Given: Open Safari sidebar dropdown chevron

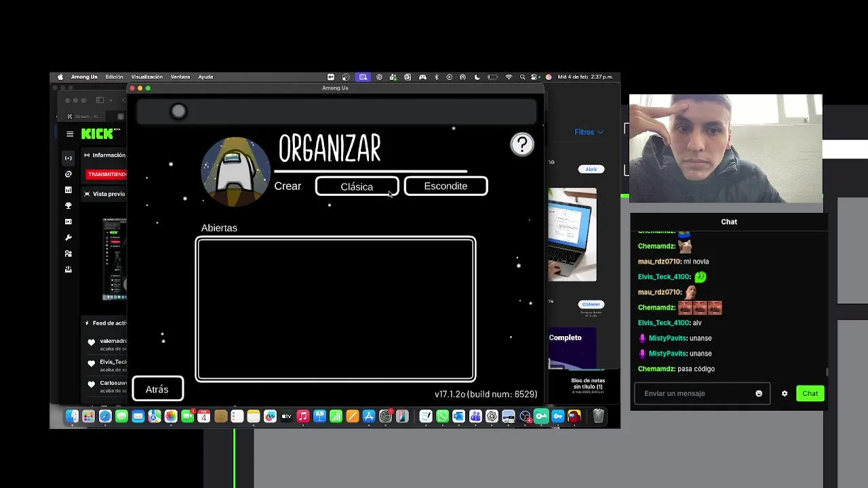Looking at the screenshot, I should 111,100.
